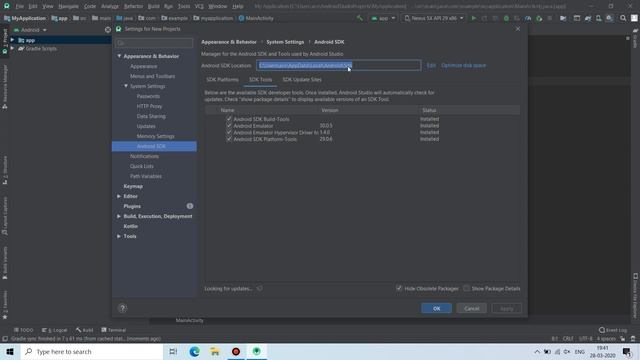640x360 pixels.
Task: Open Task View on taskbar
Action: click(x=173, y=351)
